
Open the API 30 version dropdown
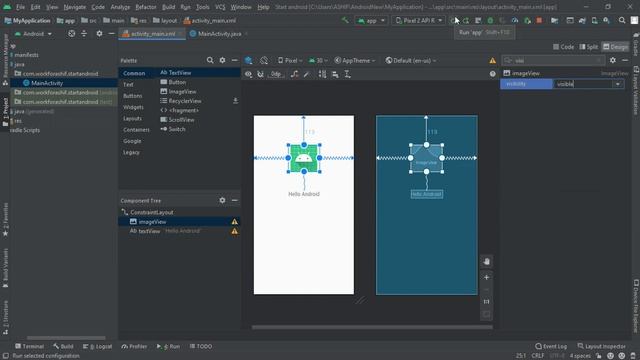pos(318,60)
